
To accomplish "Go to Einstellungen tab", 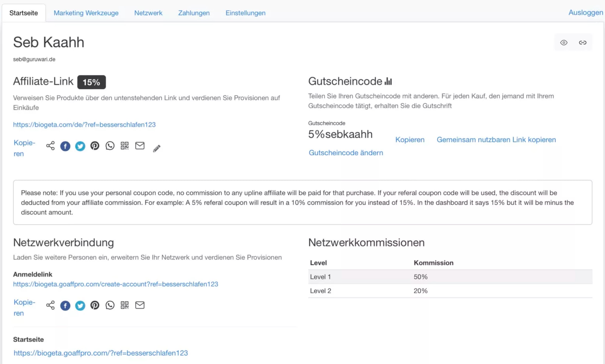I will [x=245, y=13].
